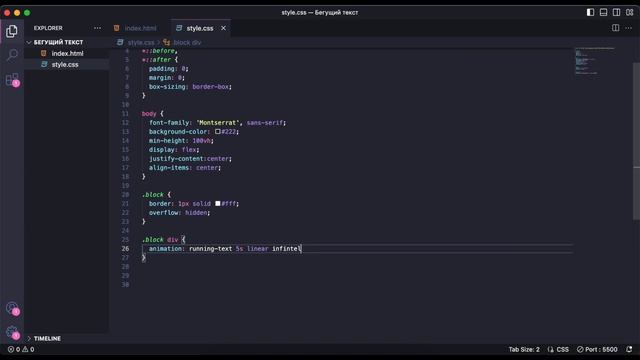Expand the TIMELINE section
The height and width of the screenshot is (360, 640).
(47, 338)
